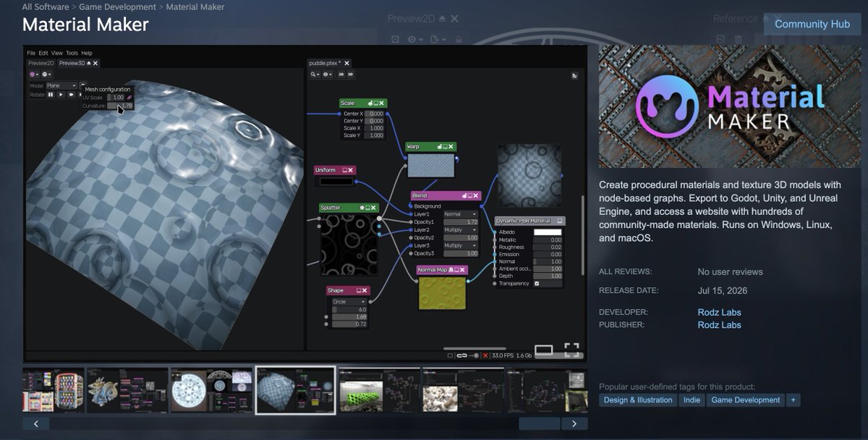Close the Blend node
Image resolution: width=868 pixels, height=440 pixels.
[477, 195]
